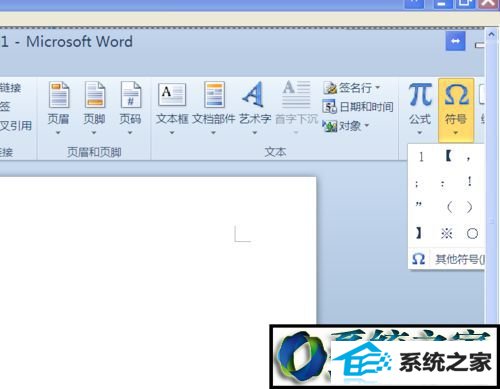Expand the 页眉 dropdown arrow

click(x=58, y=133)
